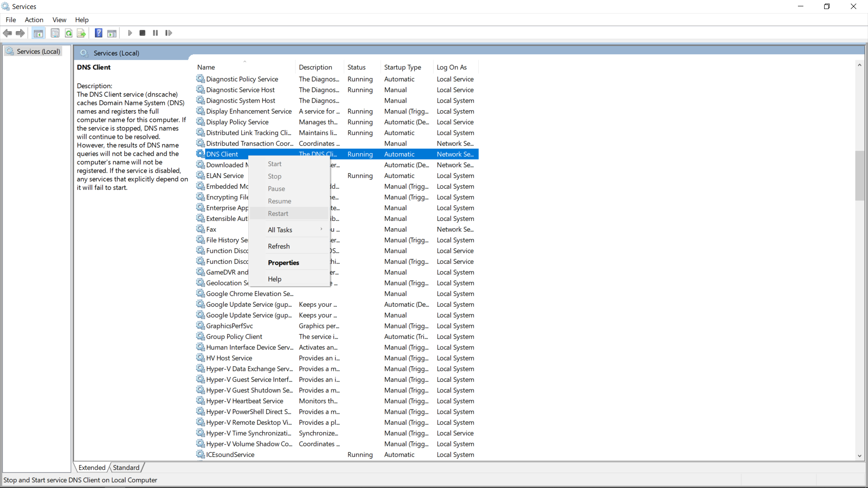Select Hyper-V Guest Service Interface row
Screen dimensions: 868x488
click(337, 380)
